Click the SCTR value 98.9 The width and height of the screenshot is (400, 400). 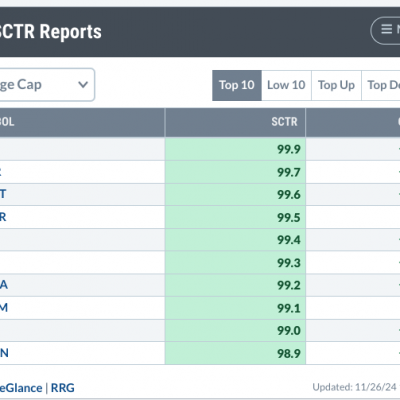pos(289,353)
